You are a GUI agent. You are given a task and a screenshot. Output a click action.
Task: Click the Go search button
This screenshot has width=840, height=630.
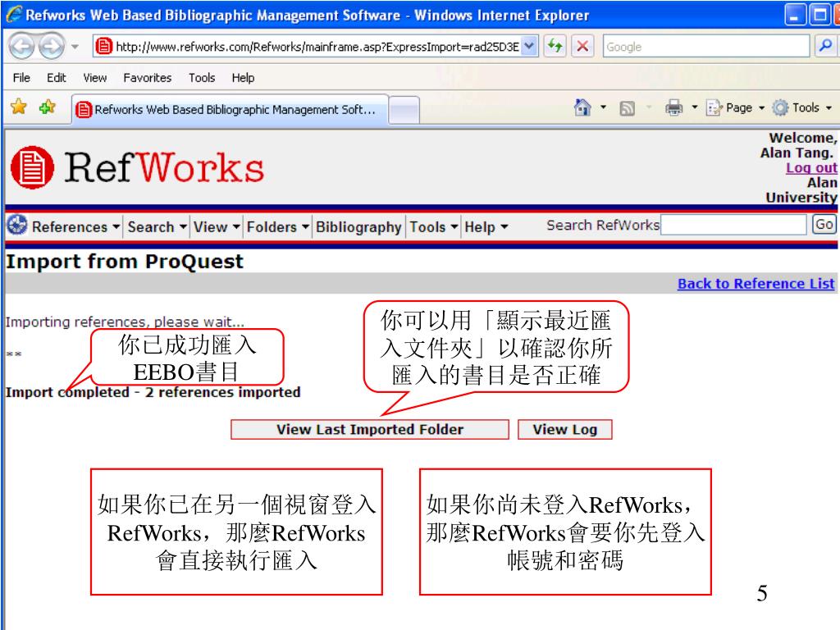(x=824, y=224)
